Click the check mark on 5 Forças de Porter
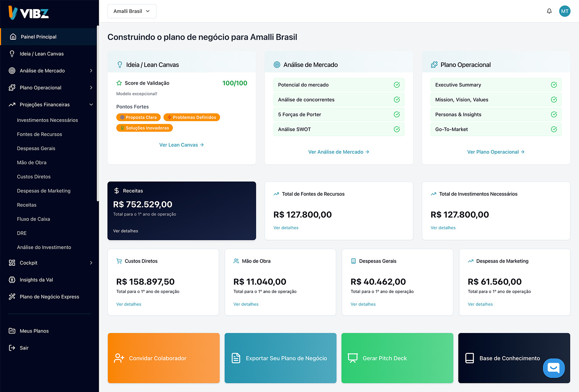 397,114
